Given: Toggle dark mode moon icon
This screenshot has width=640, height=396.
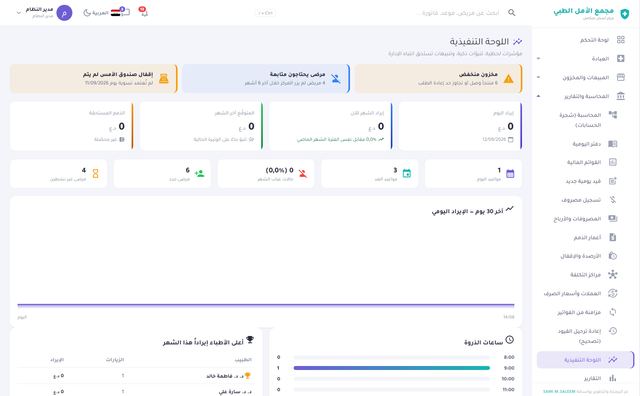Looking at the screenshot, I should click(x=87, y=13).
